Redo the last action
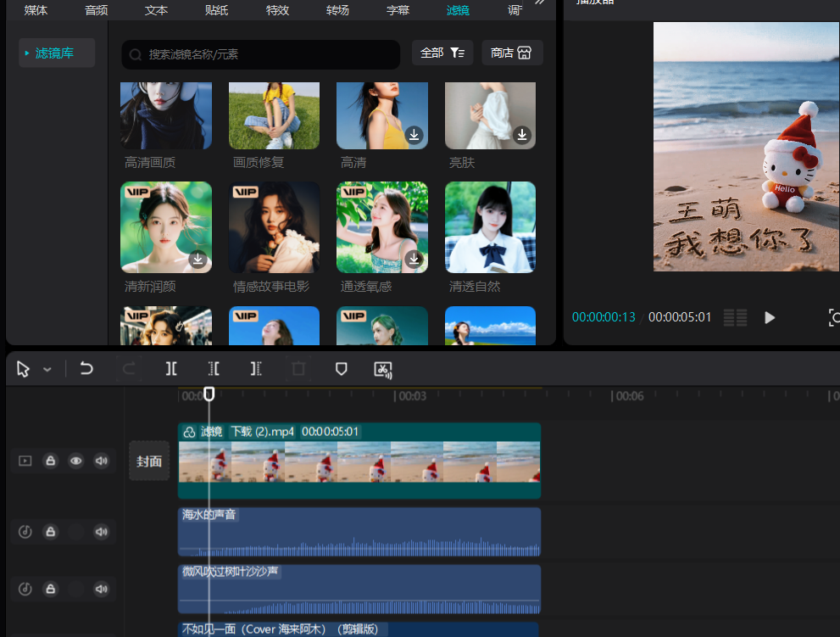The image size is (840, 637). coord(129,368)
